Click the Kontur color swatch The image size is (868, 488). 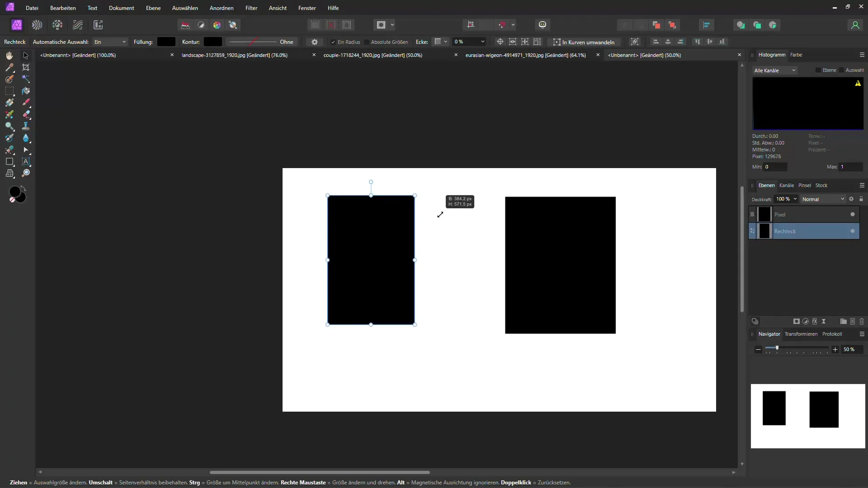point(212,42)
